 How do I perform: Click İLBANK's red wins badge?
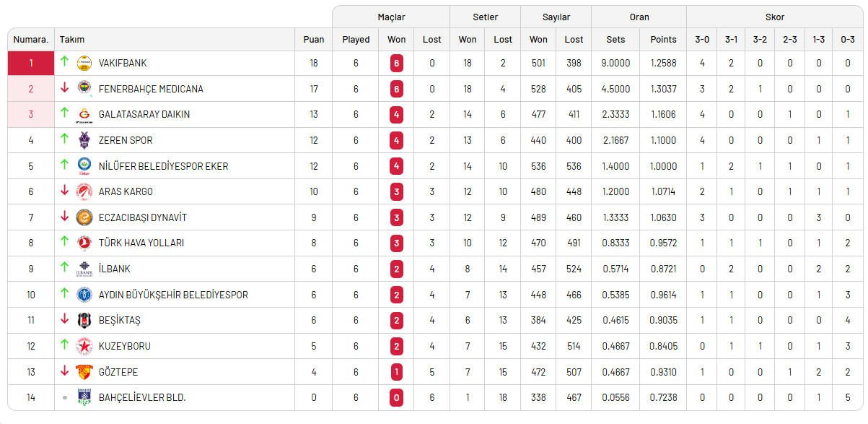point(397,269)
